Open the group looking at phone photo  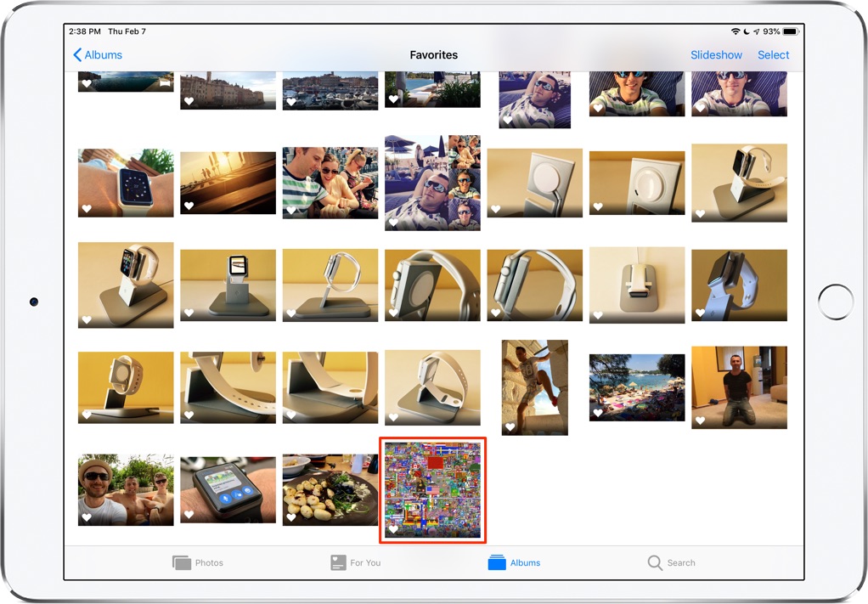point(330,183)
